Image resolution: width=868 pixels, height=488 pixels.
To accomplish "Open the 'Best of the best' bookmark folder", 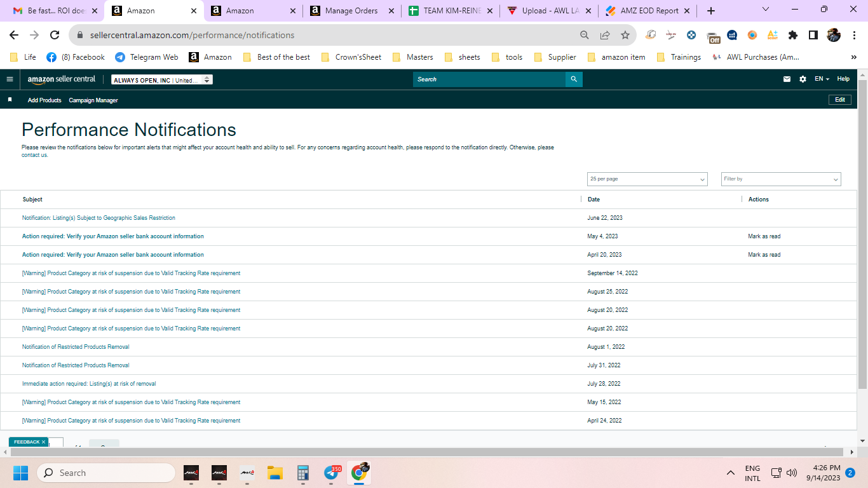I will click(277, 57).
